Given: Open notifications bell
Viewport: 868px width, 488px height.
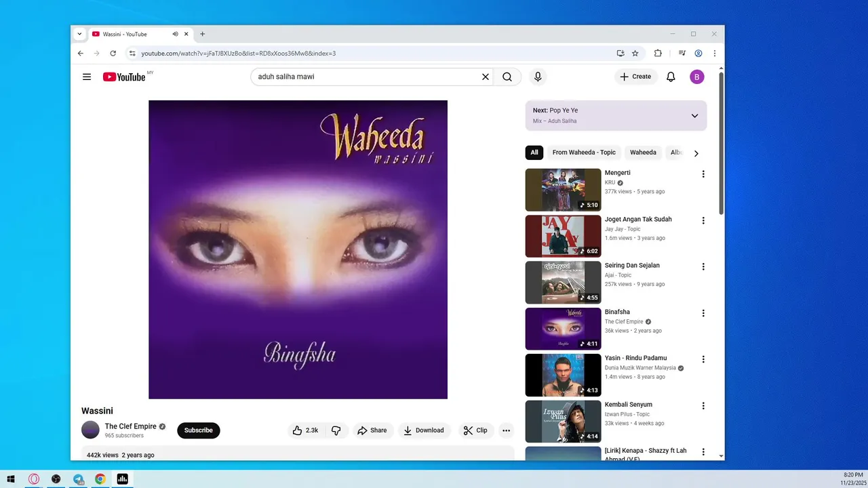Looking at the screenshot, I should click(x=671, y=77).
